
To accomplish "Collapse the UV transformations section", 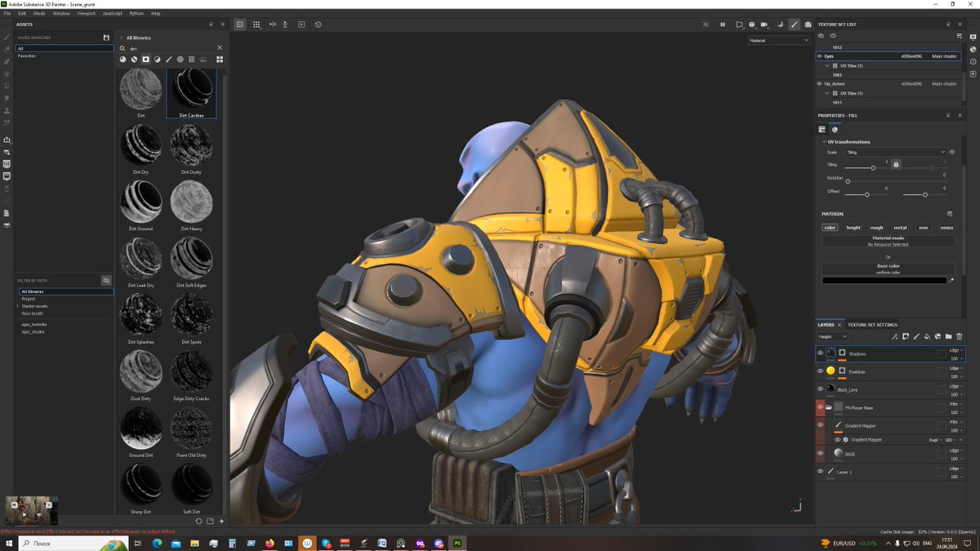I will (824, 142).
